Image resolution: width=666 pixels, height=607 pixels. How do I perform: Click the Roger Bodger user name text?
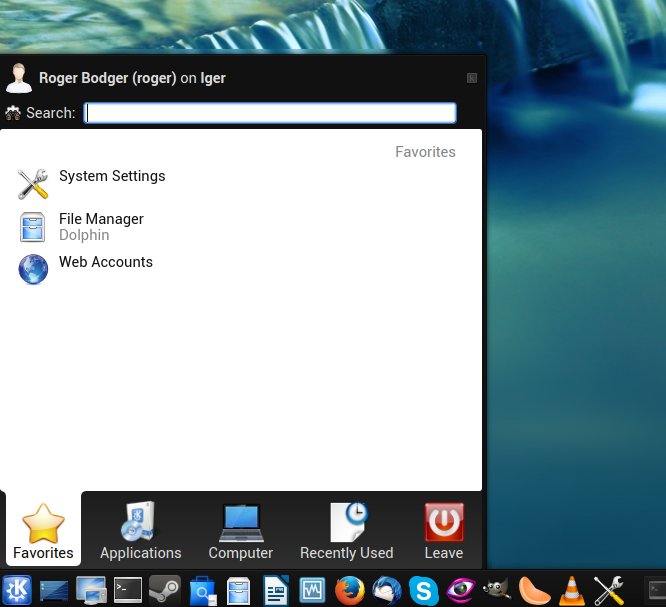point(107,78)
